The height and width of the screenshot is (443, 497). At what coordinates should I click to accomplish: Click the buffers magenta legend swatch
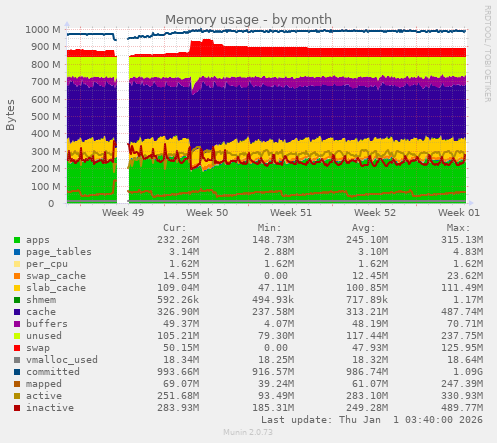click(17, 324)
